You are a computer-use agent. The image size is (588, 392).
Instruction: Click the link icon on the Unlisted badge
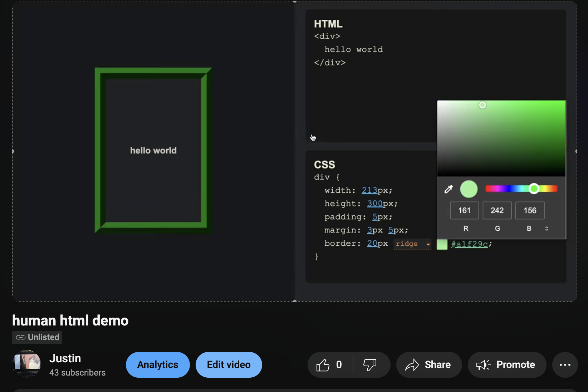20,337
